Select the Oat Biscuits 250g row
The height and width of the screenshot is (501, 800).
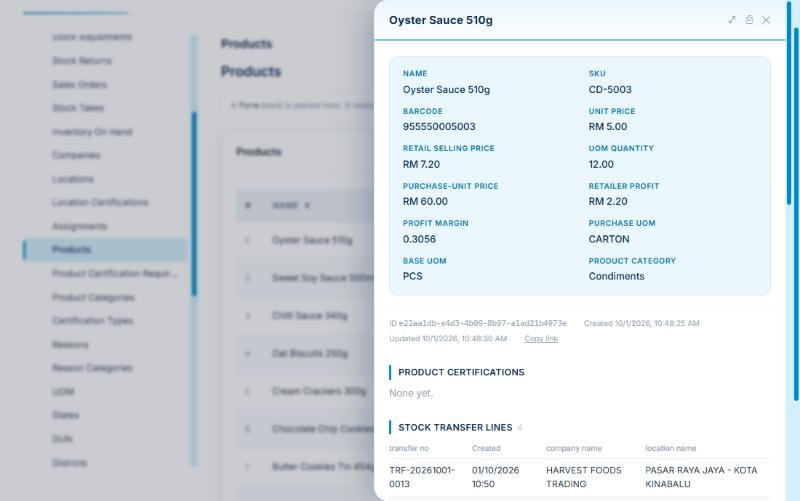click(x=305, y=354)
